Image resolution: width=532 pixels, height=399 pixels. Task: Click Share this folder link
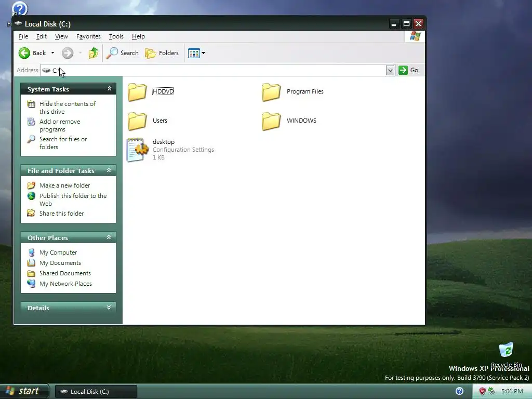point(61,214)
